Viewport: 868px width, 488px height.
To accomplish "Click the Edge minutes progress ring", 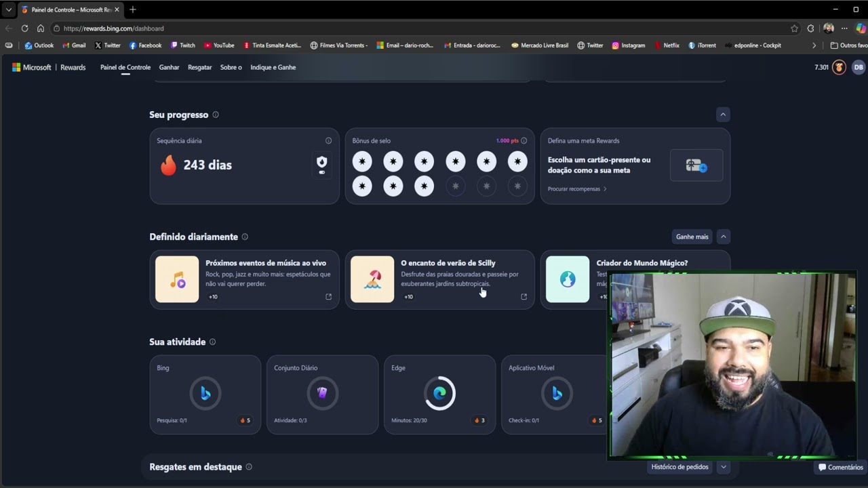I will tap(439, 393).
